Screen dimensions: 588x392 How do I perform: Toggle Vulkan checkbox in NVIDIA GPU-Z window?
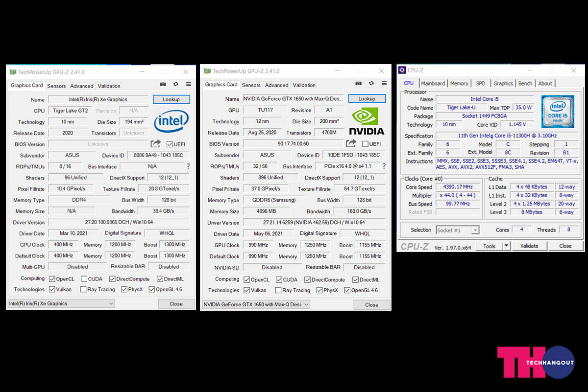[x=247, y=290]
